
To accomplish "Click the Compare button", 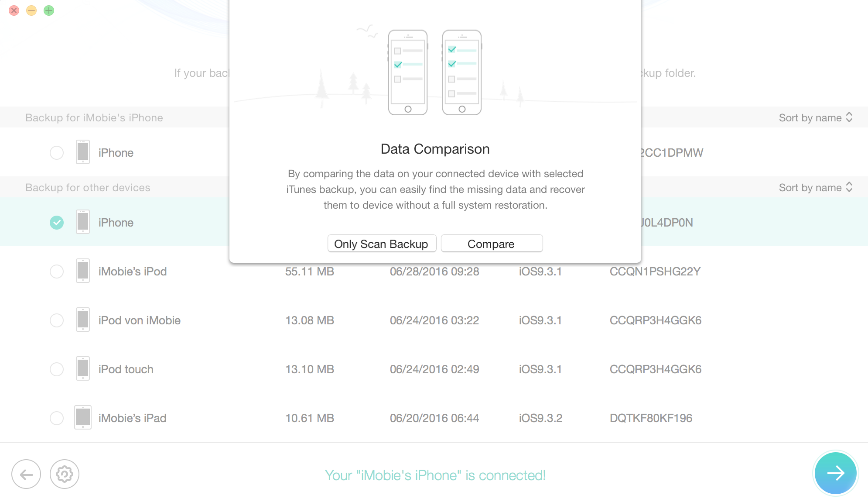I will [x=490, y=243].
